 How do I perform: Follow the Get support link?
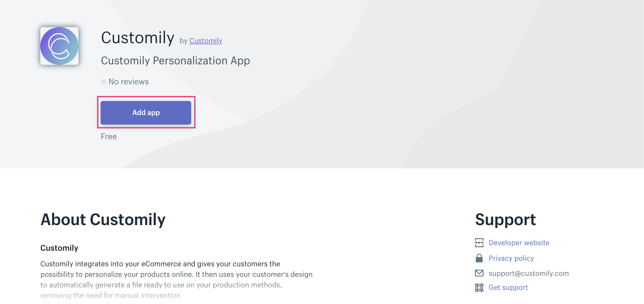pyautogui.click(x=508, y=287)
